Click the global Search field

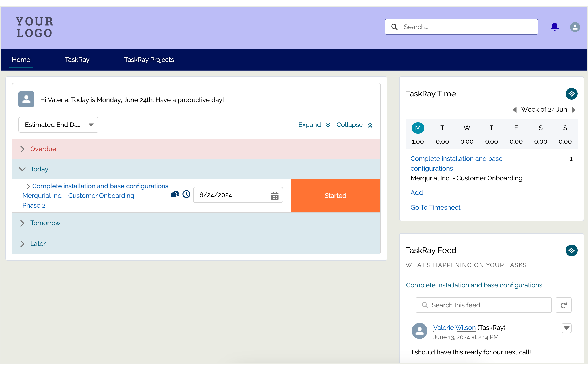point(461,27)
